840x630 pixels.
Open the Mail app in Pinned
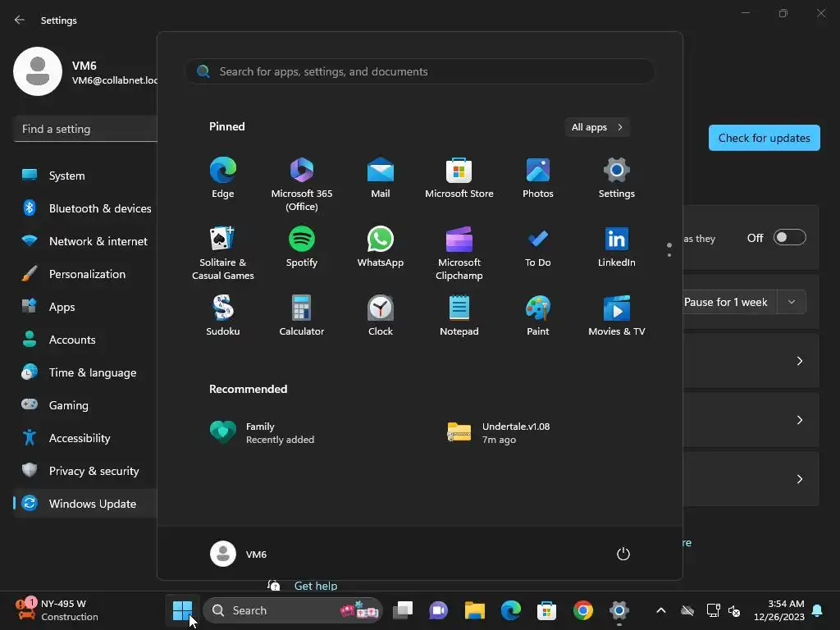point(381,178)
